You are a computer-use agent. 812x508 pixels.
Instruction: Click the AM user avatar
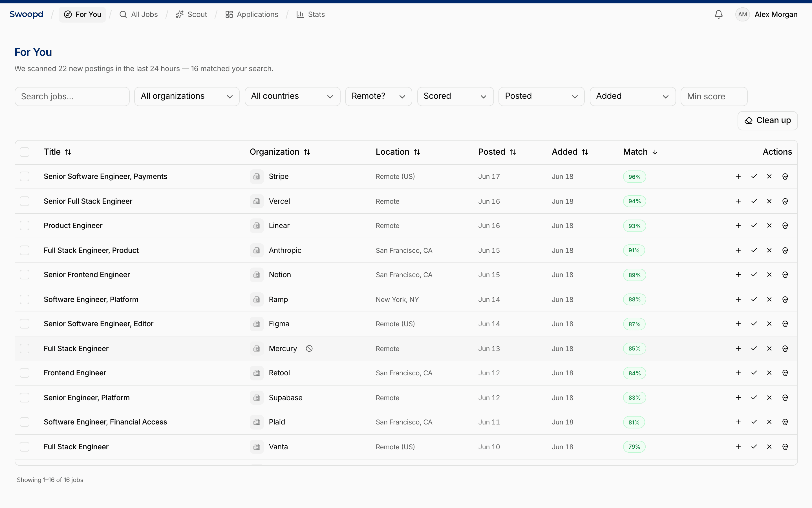(x=742, y=14)
